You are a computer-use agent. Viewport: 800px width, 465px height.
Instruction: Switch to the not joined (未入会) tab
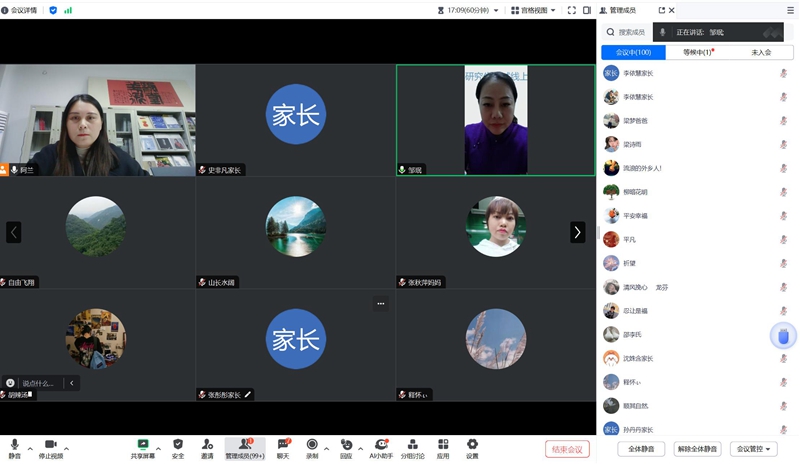point(761,52)
